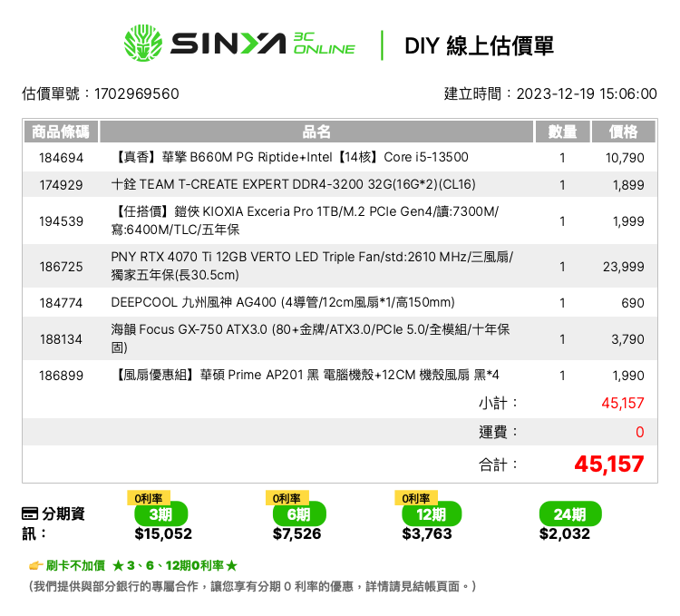Image resolution: width=680 pixels, height=616 pixels.
Task: Click the 價格 column header
Action: click(x=623, y=132)
